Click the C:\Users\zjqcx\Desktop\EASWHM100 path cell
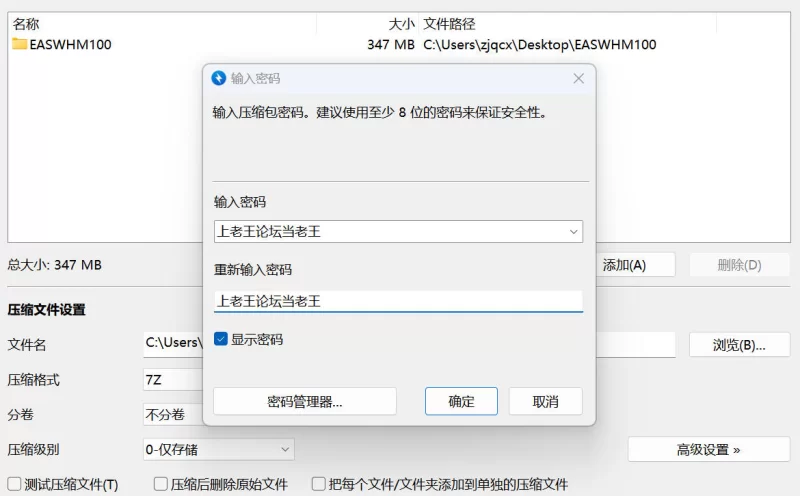This screenshot has height=496, width=800. tap(540, 44)
